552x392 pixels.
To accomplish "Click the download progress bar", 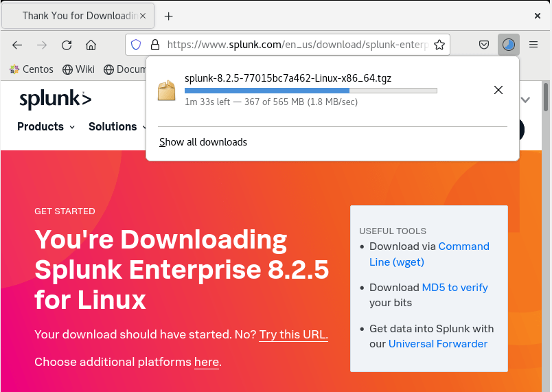I will click(311, 91).
